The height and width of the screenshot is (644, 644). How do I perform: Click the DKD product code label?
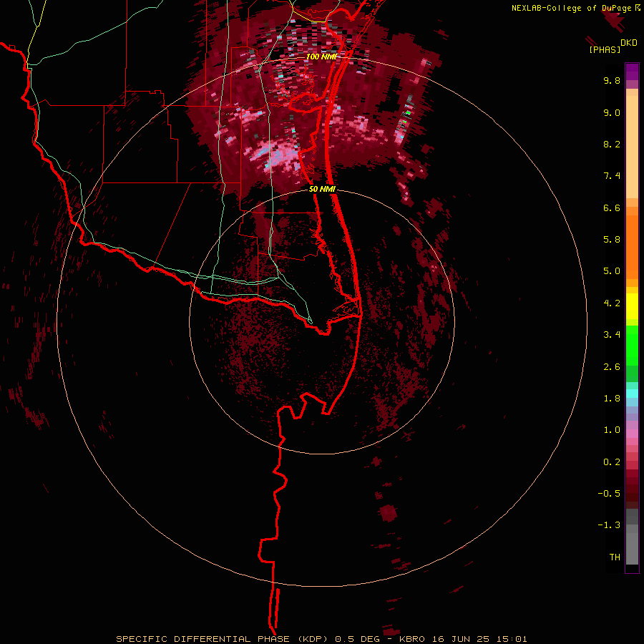click(x=628, y=43)
